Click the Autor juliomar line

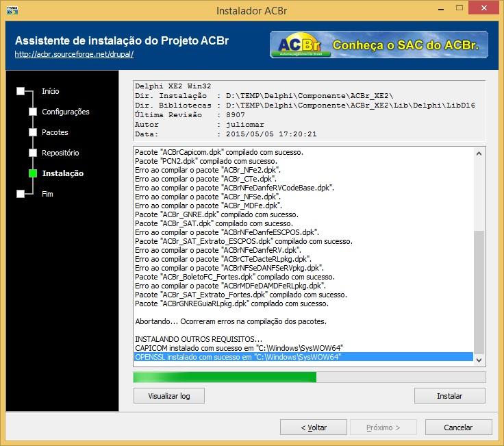[199, 125]
